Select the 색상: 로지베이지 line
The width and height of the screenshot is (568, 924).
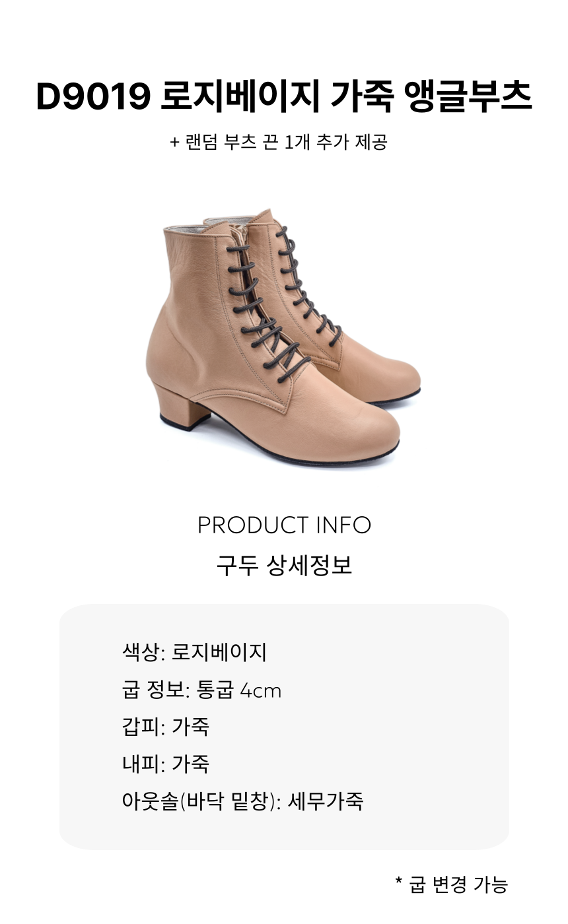click(x=194, y=653)
